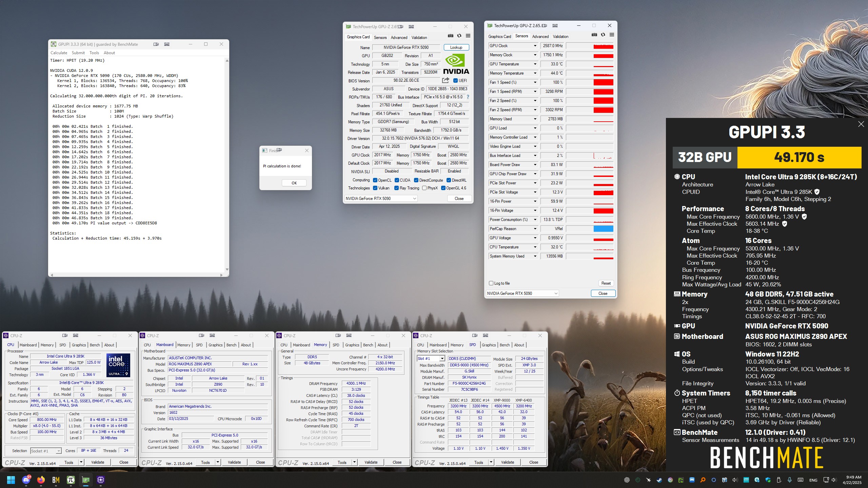Open GPU selector dropdown in GPU-Z Graphics Card window
This screenshot has height=488, width=868.
pyautogui.click(x=381, y=199)
